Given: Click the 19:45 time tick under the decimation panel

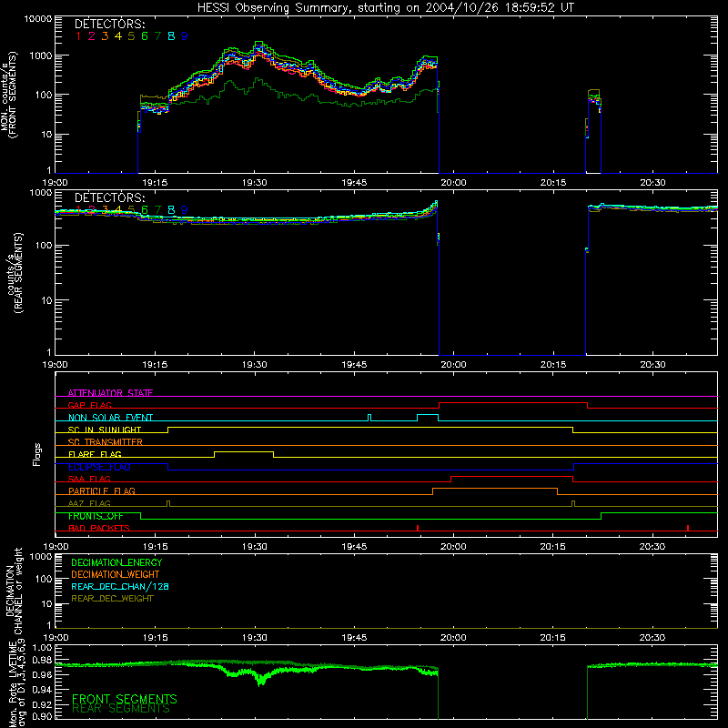Looking at the screenshot, I should 354,638.
